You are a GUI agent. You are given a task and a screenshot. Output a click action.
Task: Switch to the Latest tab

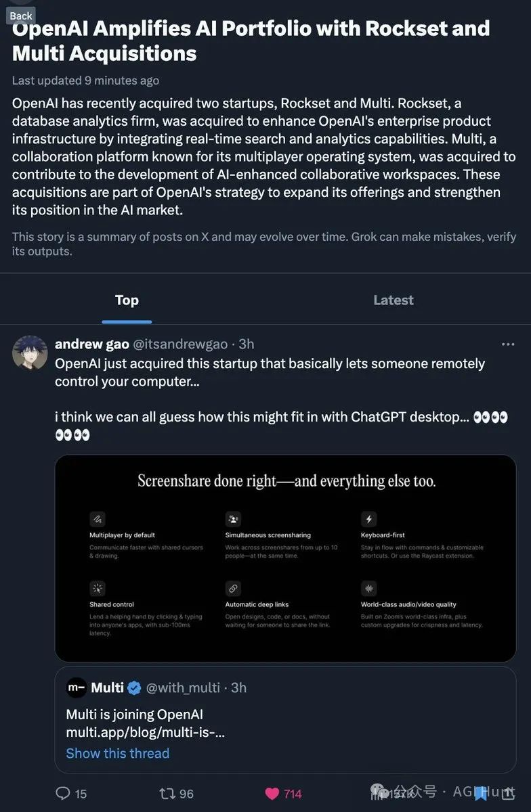pyautogui.click(x=393, y=300)
